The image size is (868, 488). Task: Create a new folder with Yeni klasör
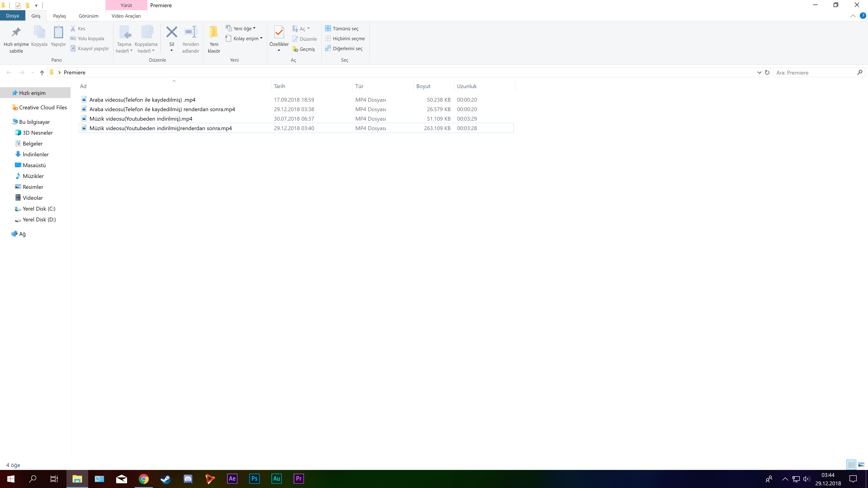click(214, 32)
